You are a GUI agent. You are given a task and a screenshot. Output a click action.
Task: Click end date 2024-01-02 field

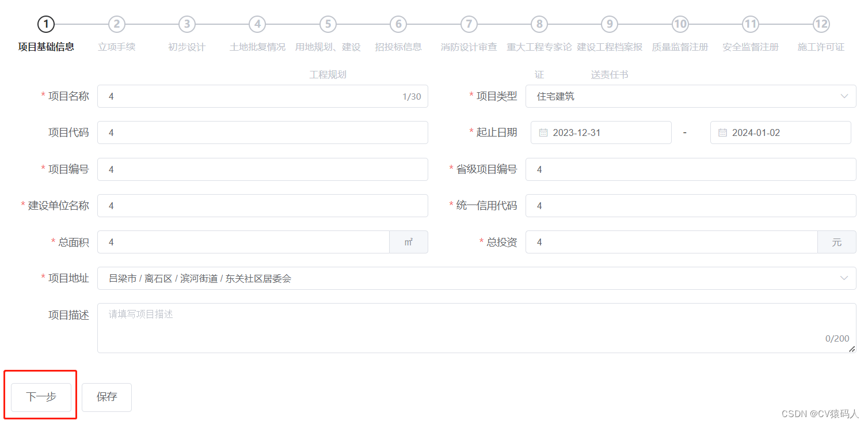(781, 132)
